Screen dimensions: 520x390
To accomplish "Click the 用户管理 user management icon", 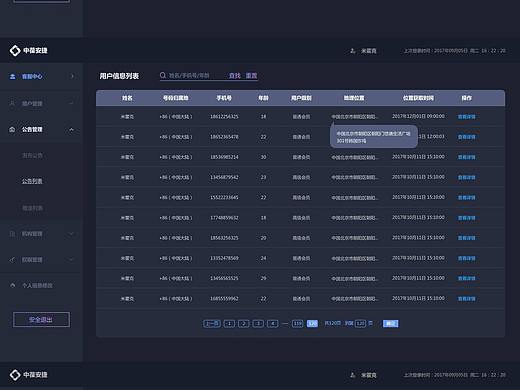I will point(12,103).
